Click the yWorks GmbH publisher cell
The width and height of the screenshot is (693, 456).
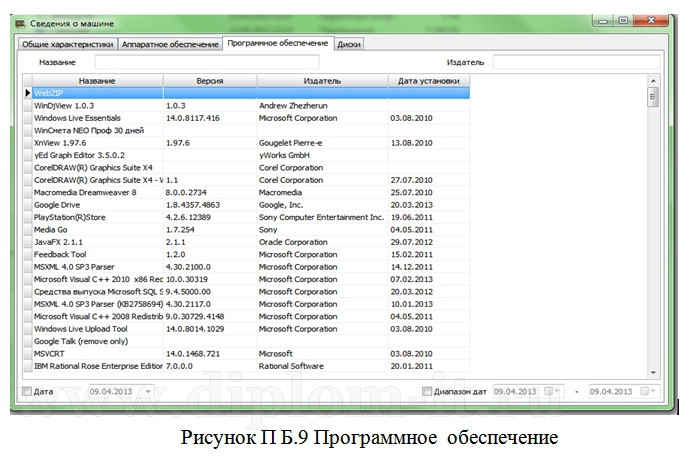point(322,155)
